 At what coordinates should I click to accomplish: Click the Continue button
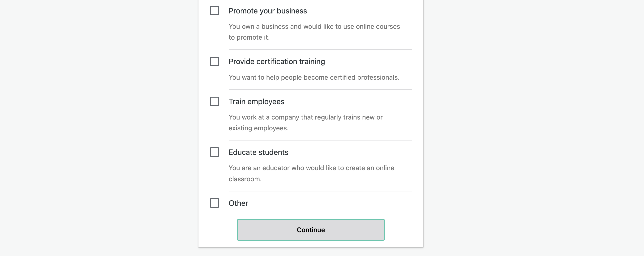click(x=310, y=230)
